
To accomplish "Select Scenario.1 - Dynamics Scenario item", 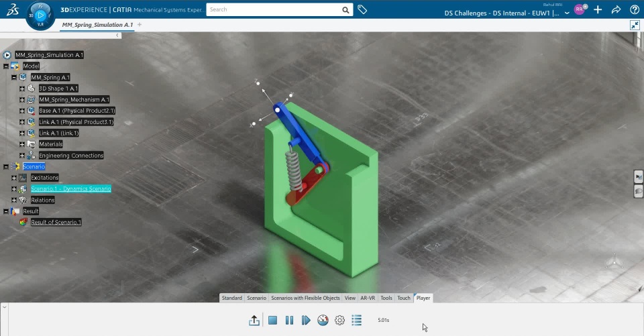I will [x=70, y=188].
